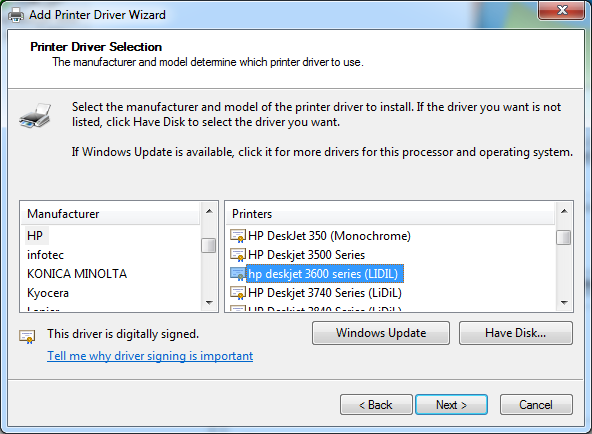Image resolution: width=592 pixels, height=434 pixels.
Task: Click the Have Disk... button
Action: (516, 333)
